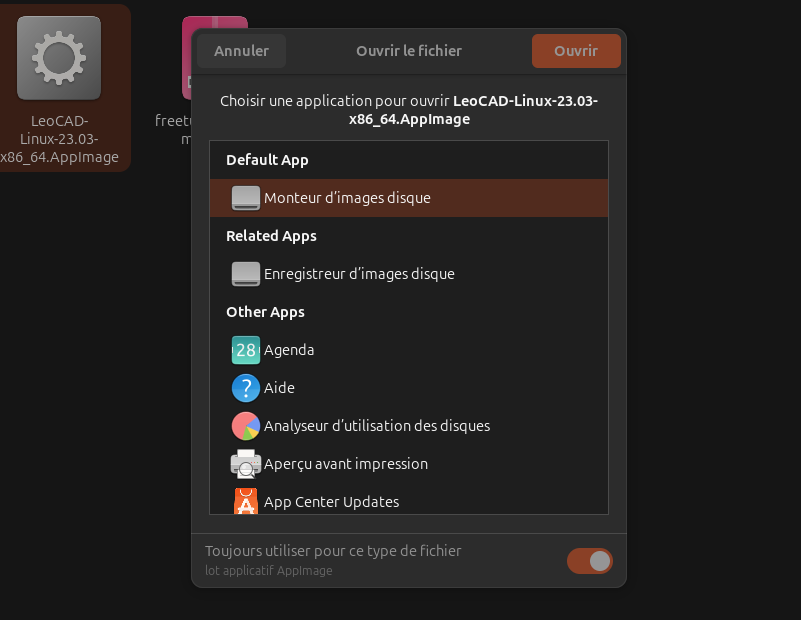801x620 pixels.
Task: Select the LeoCAD AppImage gear file icon
Action: (x=59, y=58)
